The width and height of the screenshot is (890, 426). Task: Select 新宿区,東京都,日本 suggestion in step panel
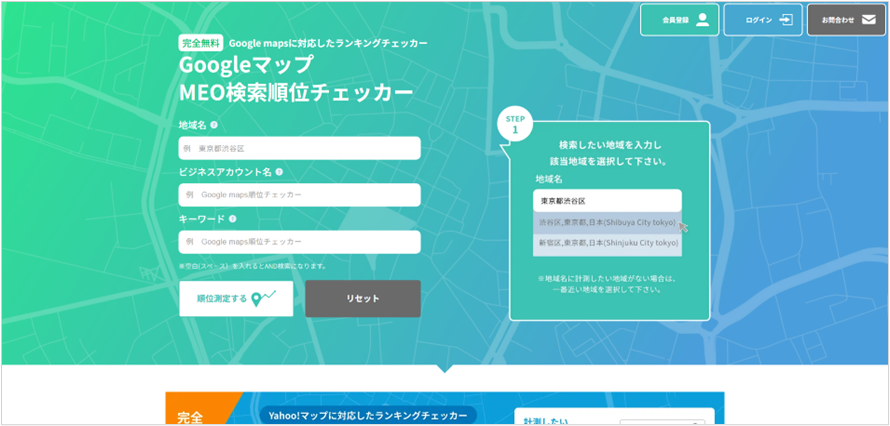(x=607, y=244)
